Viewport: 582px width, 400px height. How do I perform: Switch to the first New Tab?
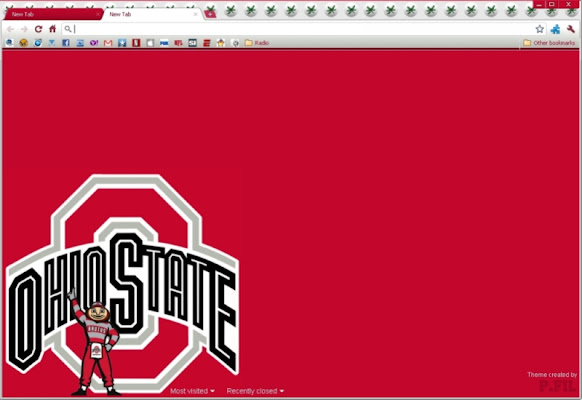pyautogui.click(x=52, y=14)
